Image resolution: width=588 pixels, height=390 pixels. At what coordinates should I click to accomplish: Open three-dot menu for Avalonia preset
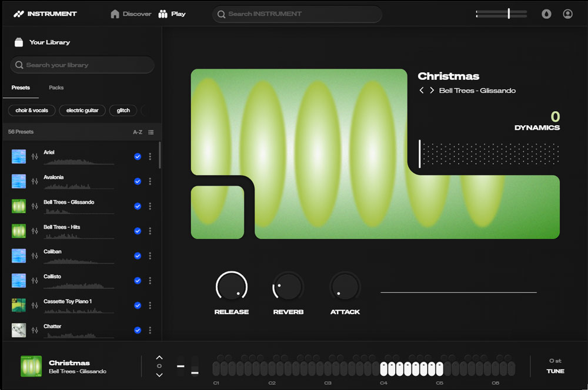tap(150, 181)
